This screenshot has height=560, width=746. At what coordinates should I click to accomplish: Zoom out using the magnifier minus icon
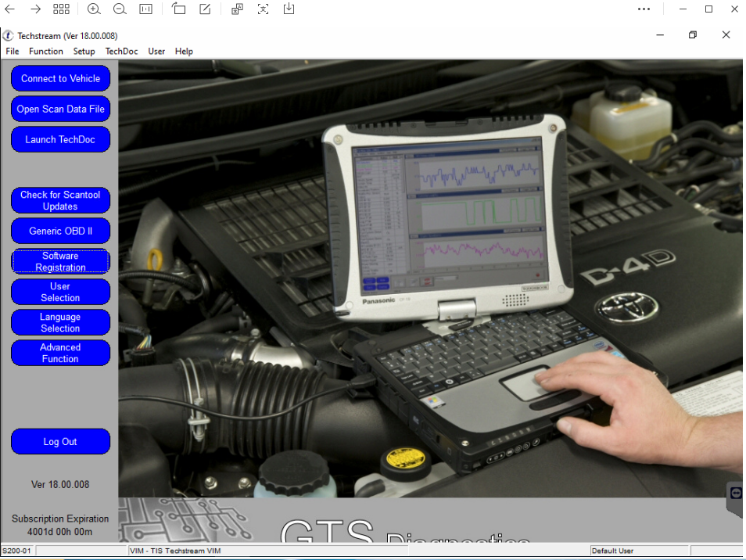point(120,9)
